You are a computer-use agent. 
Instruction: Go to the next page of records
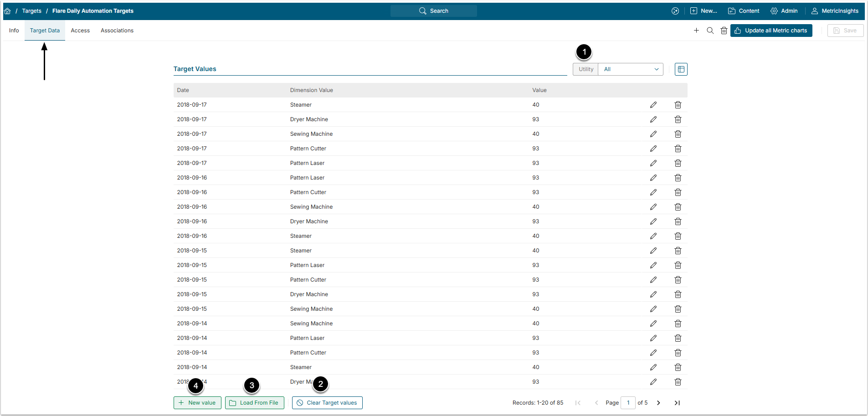coord(658,403)
